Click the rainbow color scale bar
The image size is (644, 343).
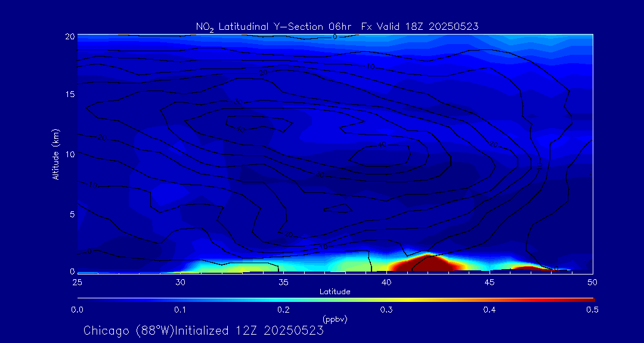(336, 300)
